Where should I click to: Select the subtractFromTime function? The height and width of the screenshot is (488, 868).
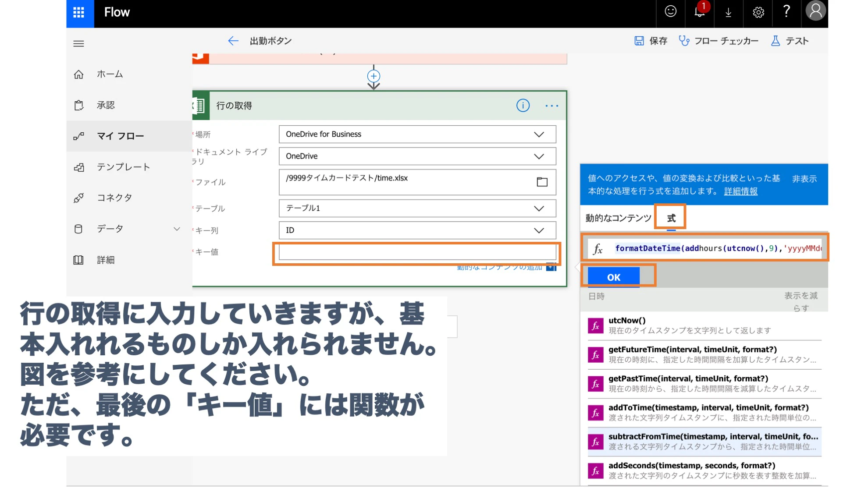(704, 442)
